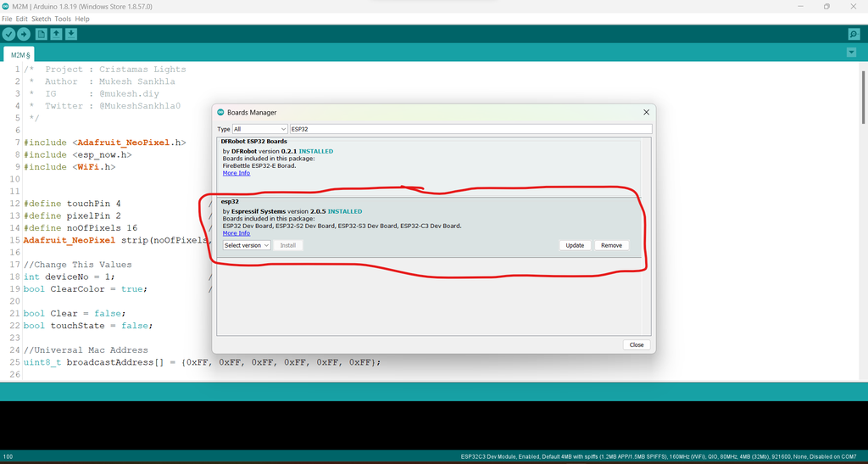The image size is (868, 464).
Task: Click the Save sketch icon
Action: coord(71,34)
